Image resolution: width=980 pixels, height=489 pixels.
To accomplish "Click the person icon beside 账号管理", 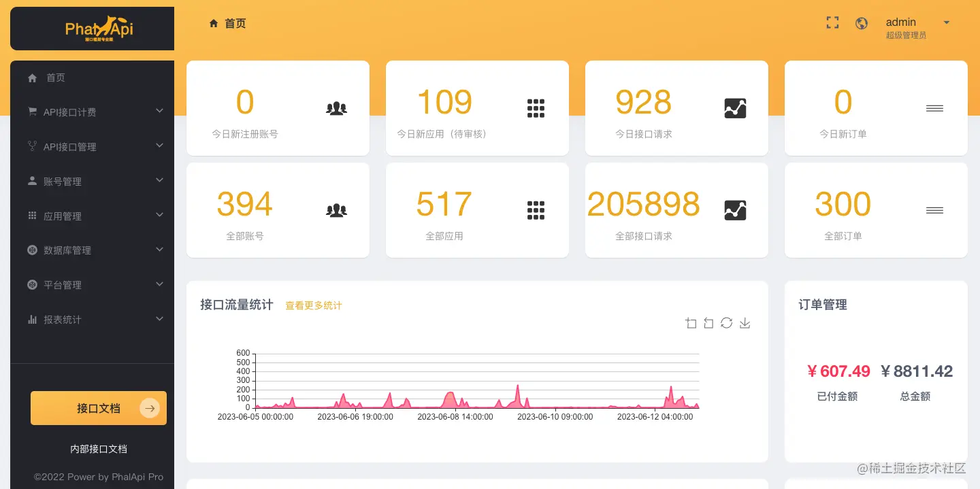I will pyautogui.click(x=32, y=181).
